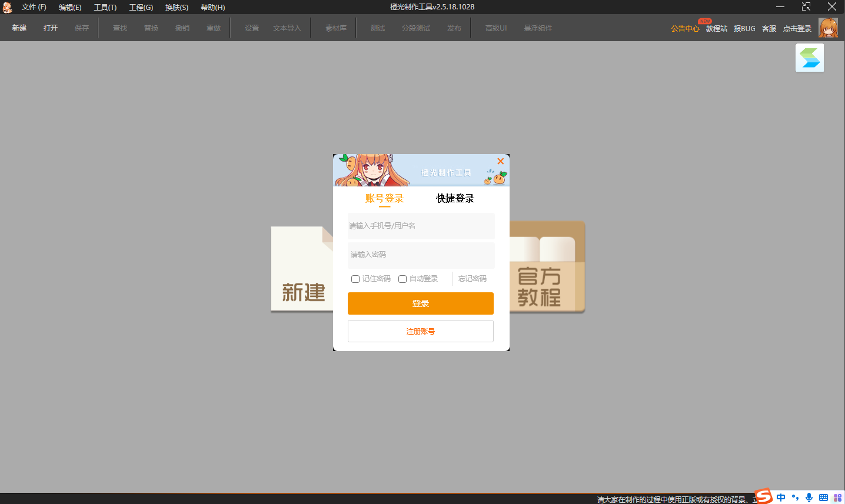Open the 工具(T) menu
This screenshot has width=845, height=504.
click(105, 7)
